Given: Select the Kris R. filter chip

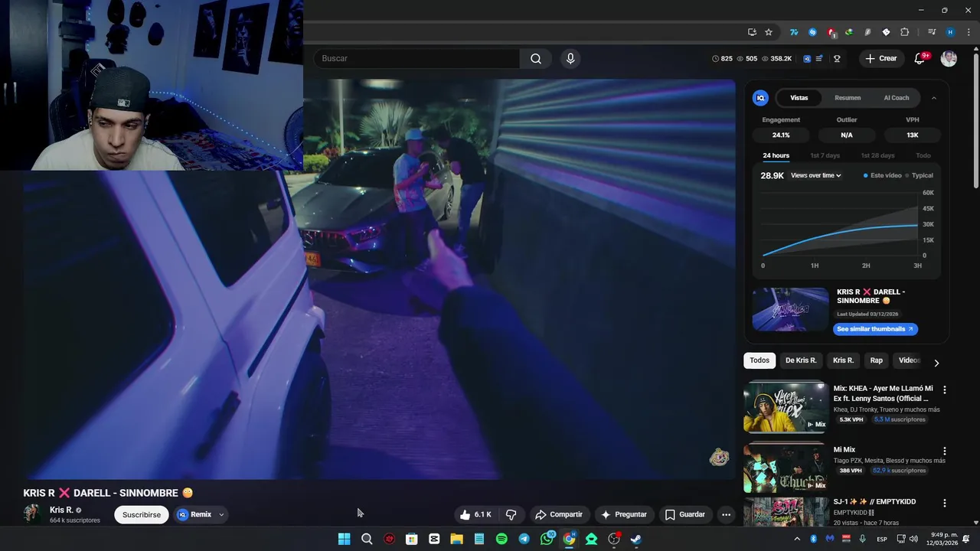Looking at the screenshot, I should [843, 360].
